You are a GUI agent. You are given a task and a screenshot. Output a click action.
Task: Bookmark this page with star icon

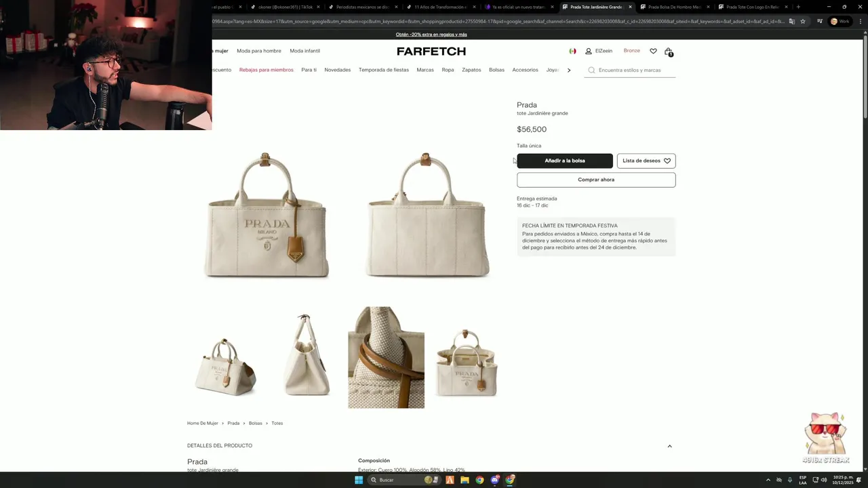[803, 21]
